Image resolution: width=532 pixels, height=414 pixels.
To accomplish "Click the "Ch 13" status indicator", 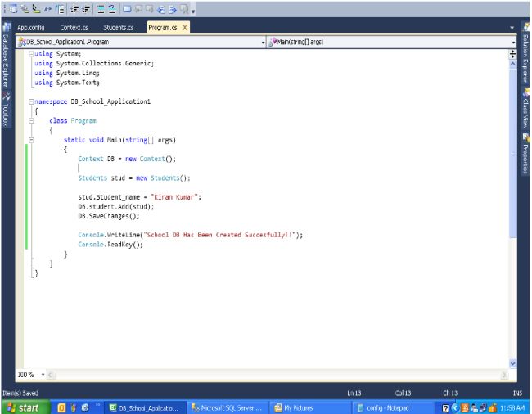I will (x=450, y=394).
